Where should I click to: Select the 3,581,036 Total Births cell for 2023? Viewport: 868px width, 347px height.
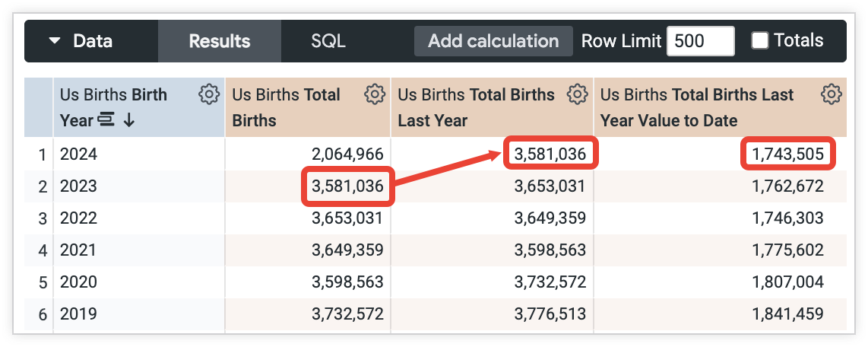coord(348,186)
